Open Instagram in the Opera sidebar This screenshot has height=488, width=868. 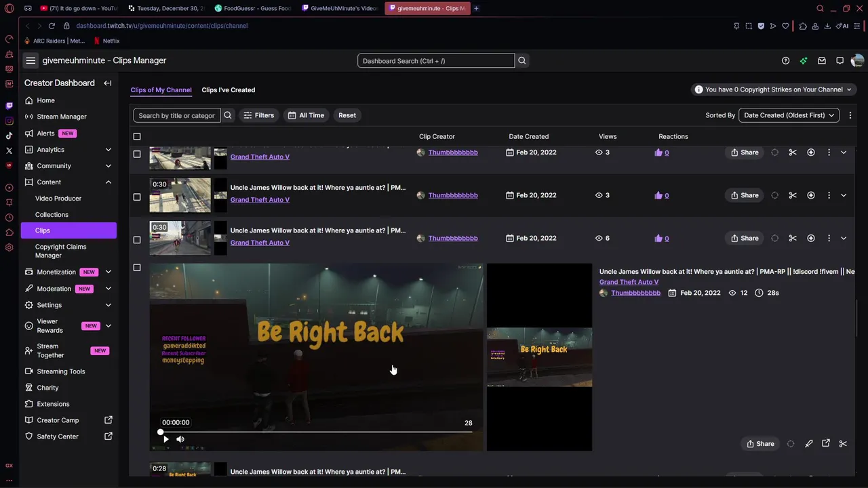point(9,121)
